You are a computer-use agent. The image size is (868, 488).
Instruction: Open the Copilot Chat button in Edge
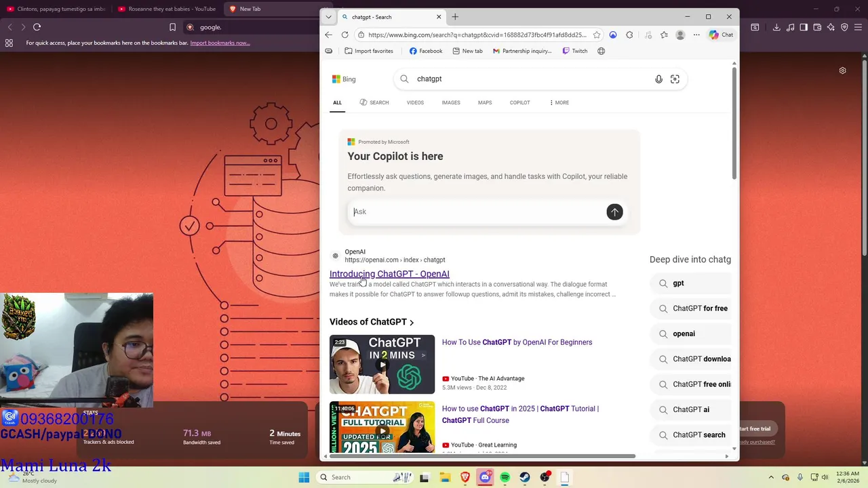point(721,35)
